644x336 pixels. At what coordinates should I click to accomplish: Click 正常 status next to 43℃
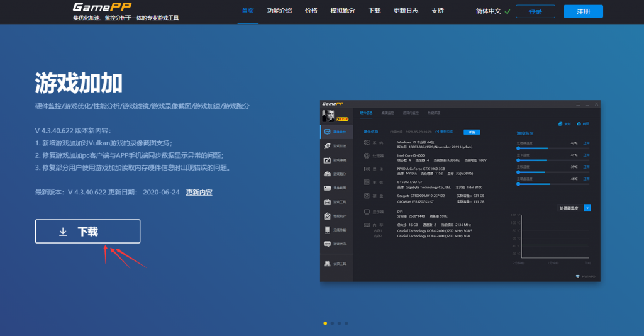587,143
